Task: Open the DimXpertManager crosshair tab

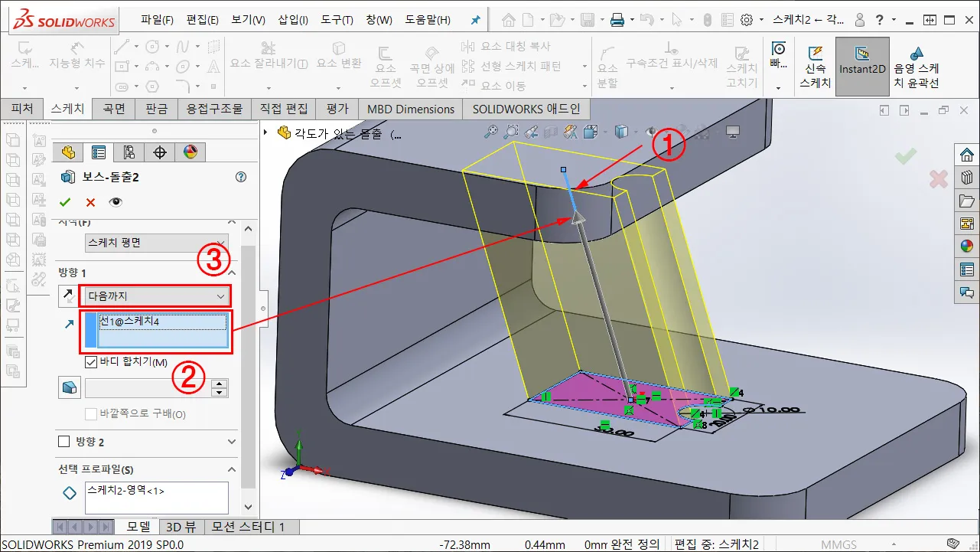Action: 159,151
